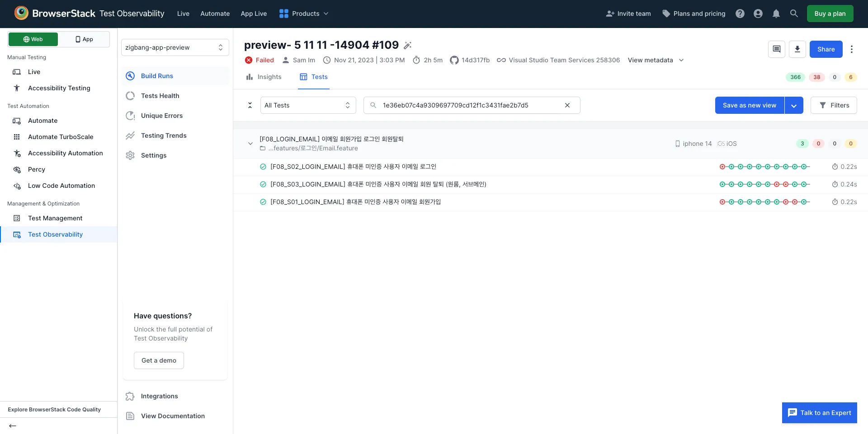
Task: Switch to the Tests tab
Action: pyautogui.click(x=314, y=77)
